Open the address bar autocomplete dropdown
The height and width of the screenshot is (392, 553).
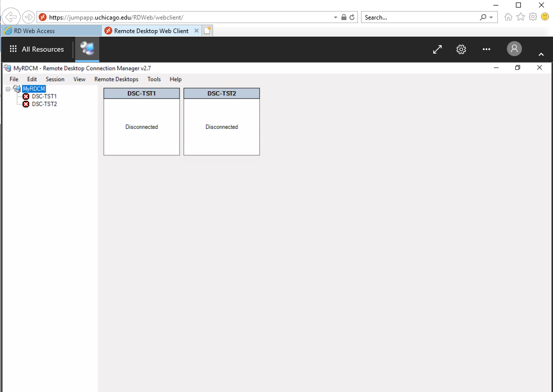(x=336, y=17)
